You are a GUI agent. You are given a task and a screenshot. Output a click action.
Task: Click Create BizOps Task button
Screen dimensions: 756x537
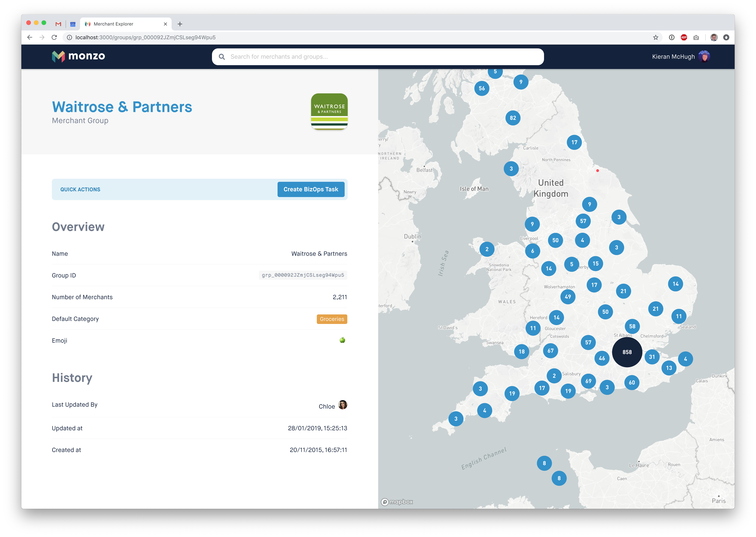coord(311,189)
